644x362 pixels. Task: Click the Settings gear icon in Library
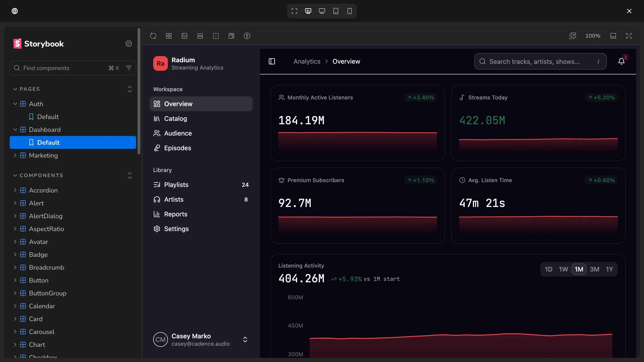tap(157, 229)
